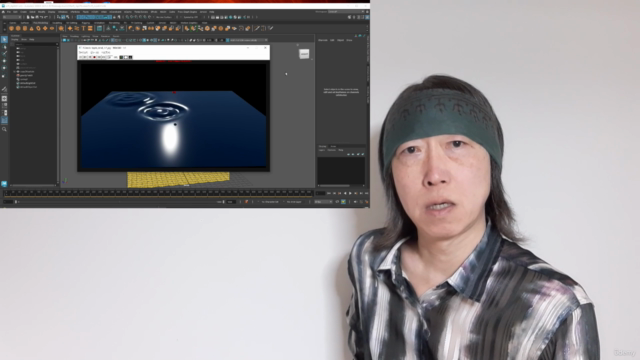Activate the Move tool in toolbox
640x360 pixels.
pyautogui.click(x=4, y=61)
